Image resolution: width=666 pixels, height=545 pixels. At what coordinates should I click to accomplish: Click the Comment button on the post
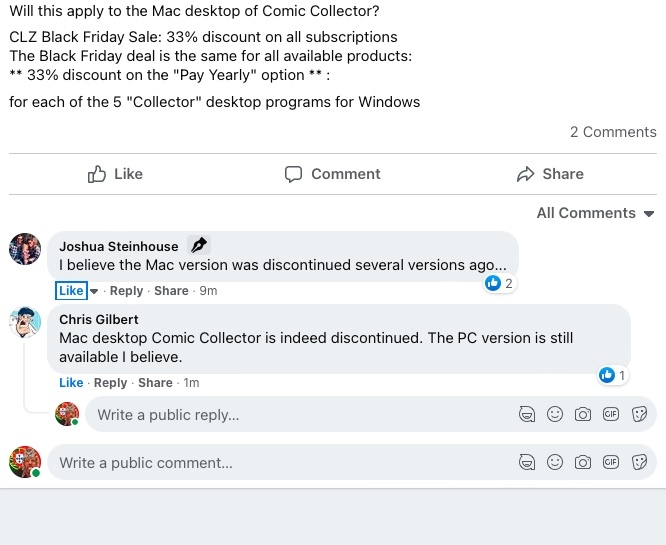[333, 174]
